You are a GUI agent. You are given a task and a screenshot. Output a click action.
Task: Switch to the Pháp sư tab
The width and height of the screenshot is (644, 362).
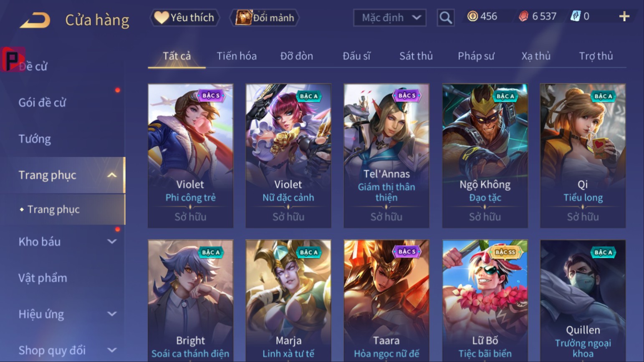coord(476,56)
